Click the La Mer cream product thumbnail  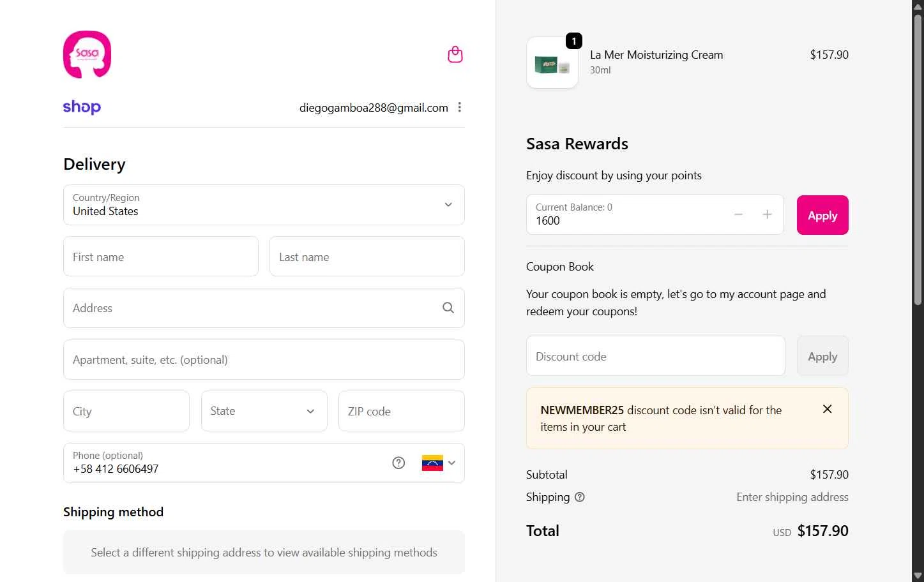(552, 63)
